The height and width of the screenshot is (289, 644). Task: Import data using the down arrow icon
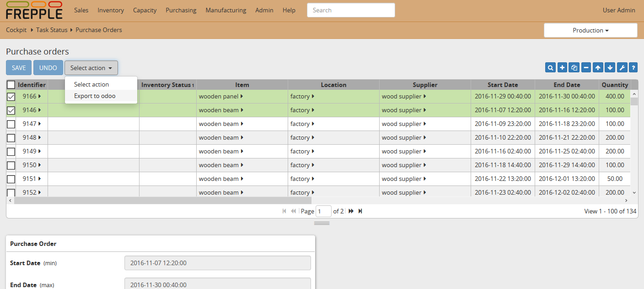pos(610,67)
